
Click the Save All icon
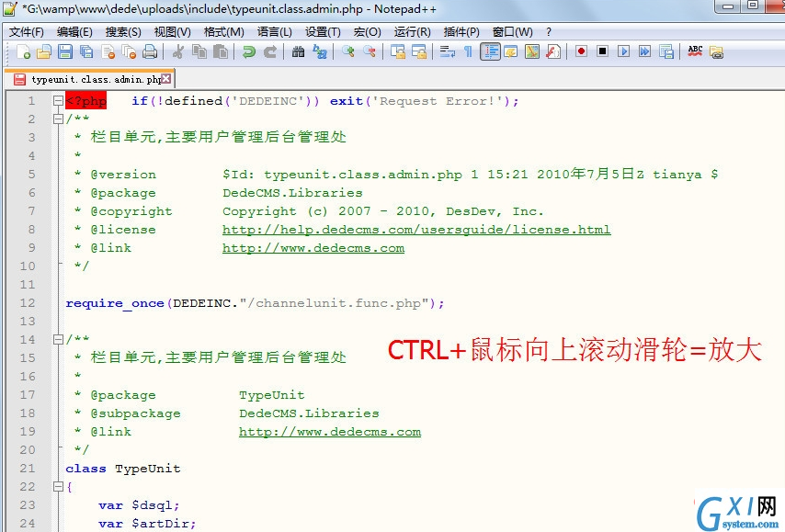tap(86, 51)
